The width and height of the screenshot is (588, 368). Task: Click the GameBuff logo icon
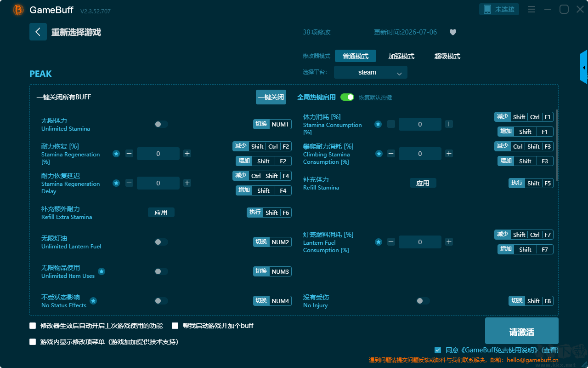(18, 10)
